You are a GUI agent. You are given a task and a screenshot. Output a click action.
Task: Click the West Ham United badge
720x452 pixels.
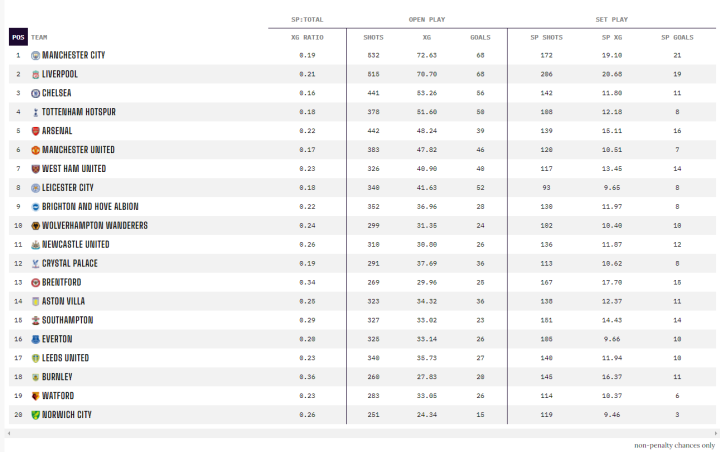click(x=36, y=169)
